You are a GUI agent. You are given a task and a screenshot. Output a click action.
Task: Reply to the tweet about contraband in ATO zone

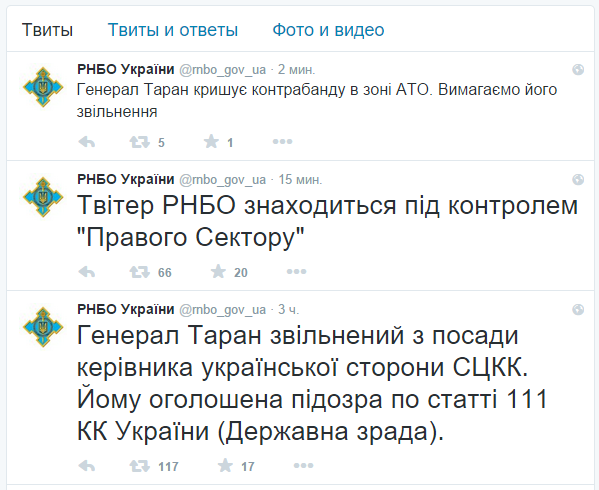point(87,142)
